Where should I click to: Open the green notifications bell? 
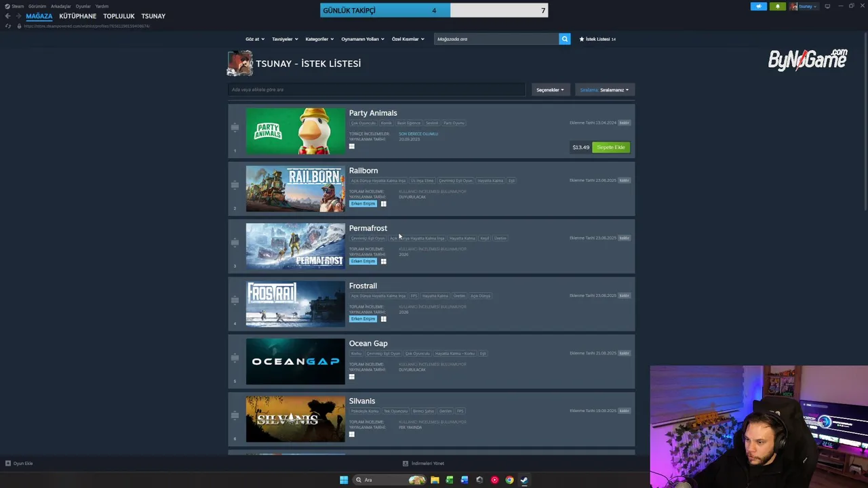click(777, 6)
